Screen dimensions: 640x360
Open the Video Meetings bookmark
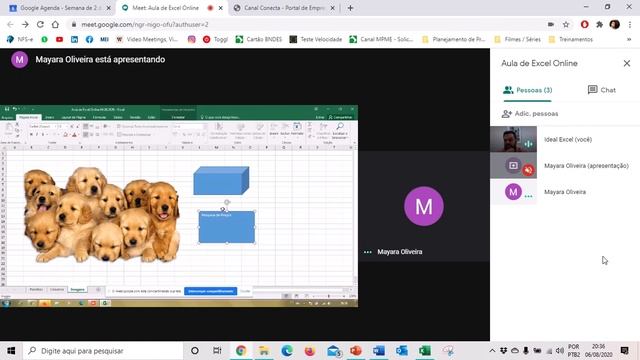coord(147,39)
